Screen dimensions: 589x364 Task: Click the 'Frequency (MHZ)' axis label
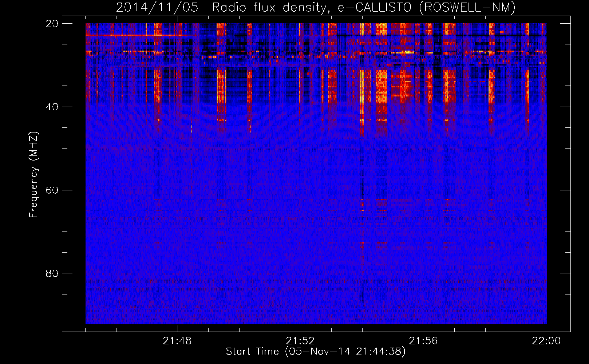coord(33,175)
